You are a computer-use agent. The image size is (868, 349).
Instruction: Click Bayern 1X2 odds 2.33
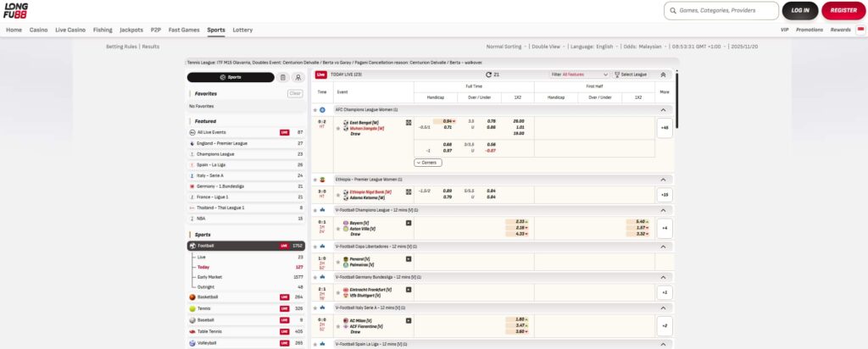[x=517, y=222]
